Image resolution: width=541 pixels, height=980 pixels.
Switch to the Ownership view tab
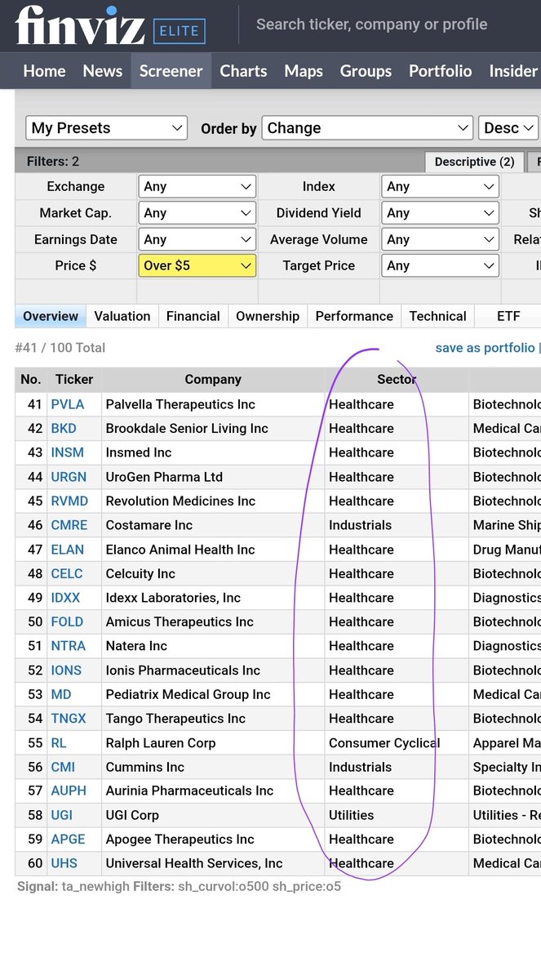click(268, 316)
